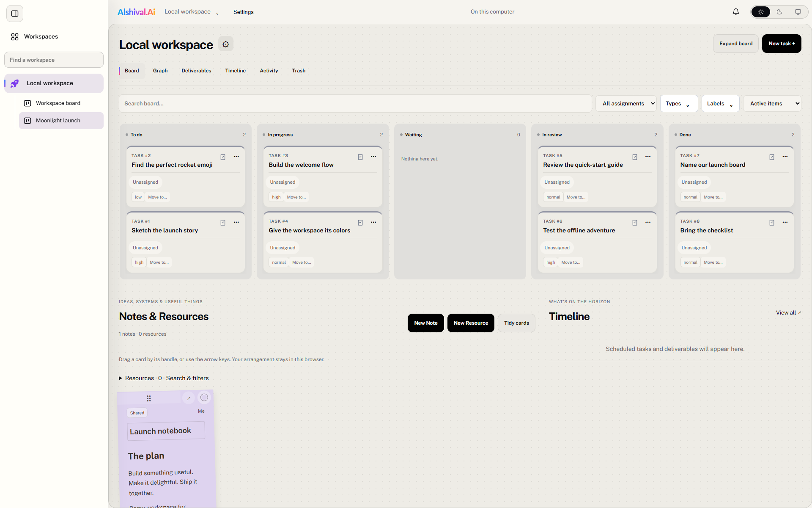Image resolution: width=812 pixels, height=508 pixels.
Task: Click the New task + button
Action: [782, 44]
